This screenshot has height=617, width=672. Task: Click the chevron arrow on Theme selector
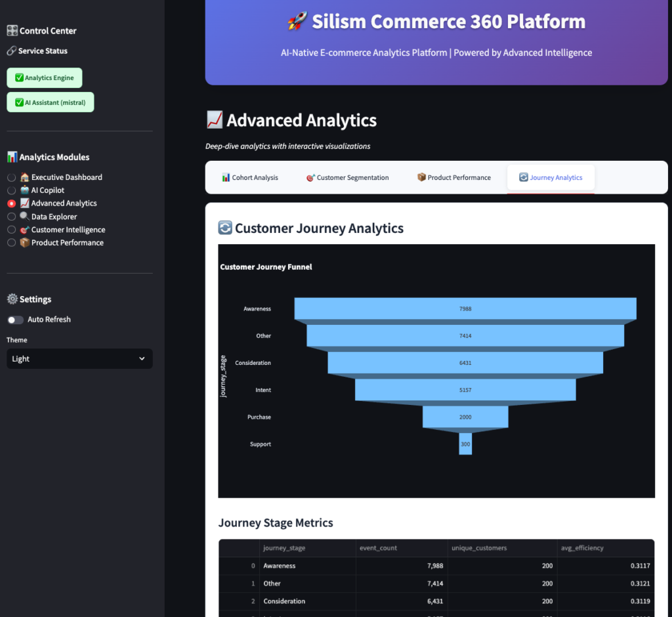pos(142,359)
